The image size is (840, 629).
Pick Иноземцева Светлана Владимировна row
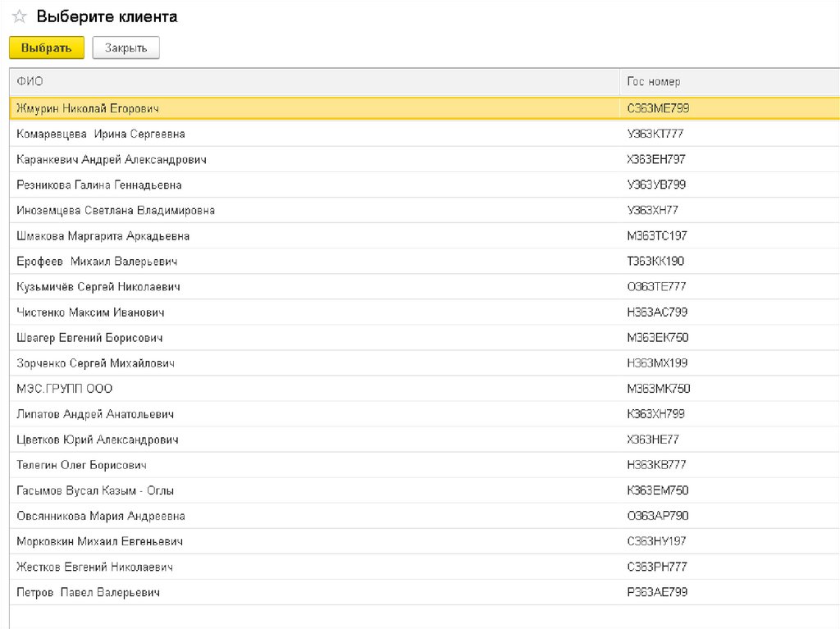point(116,210)
